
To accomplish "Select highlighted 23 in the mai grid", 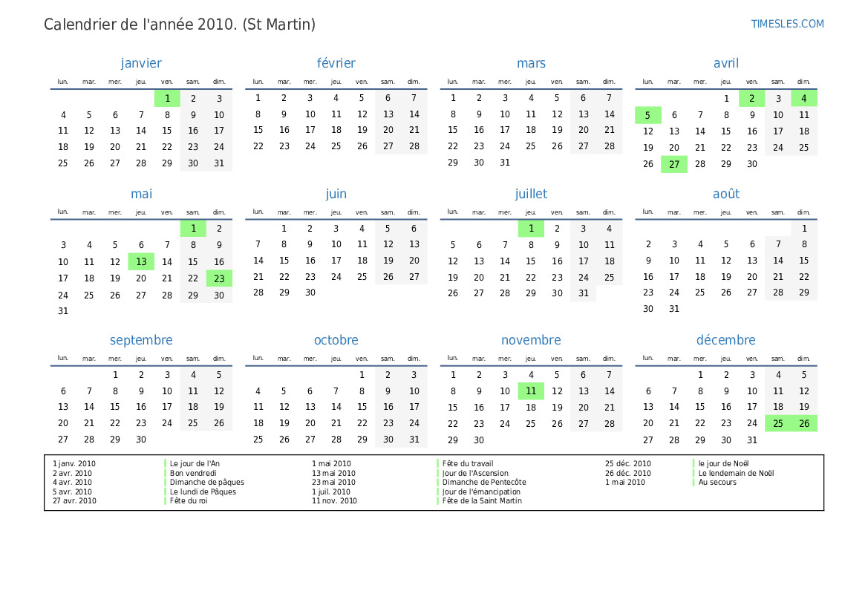I will (219, 278).
